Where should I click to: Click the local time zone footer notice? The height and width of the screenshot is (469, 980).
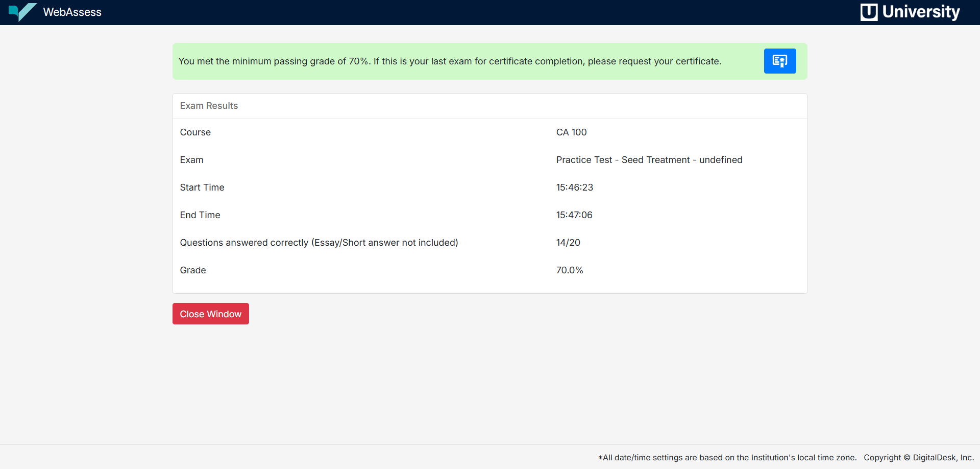727,458
